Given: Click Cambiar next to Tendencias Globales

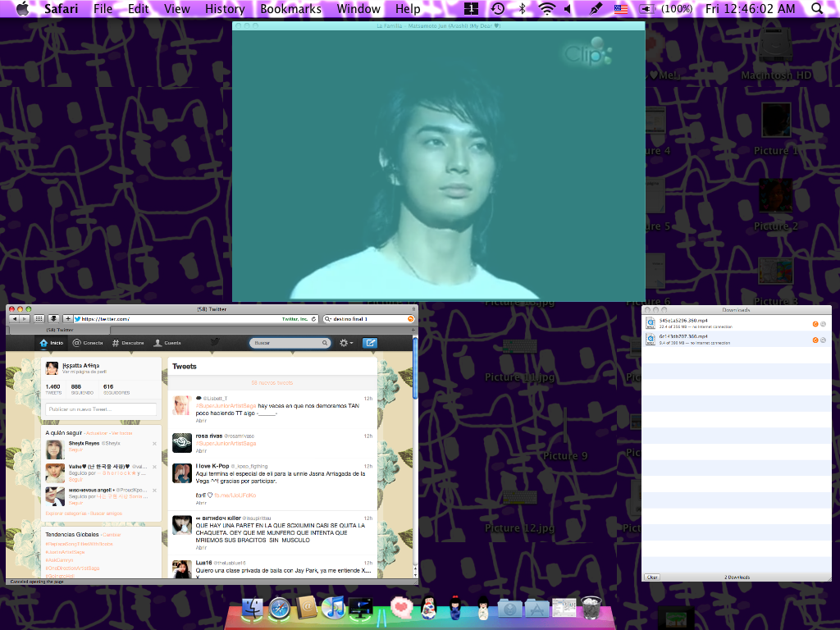Looking at the screenshot, I should coord(112,535).
